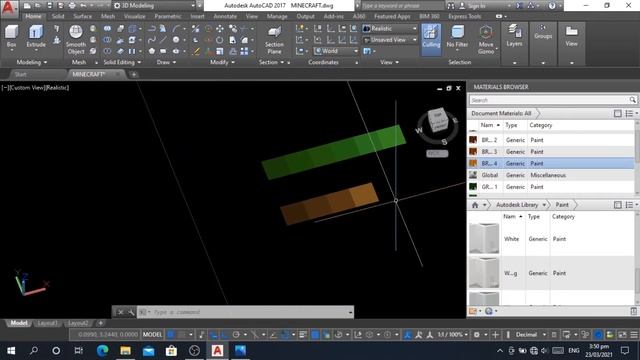Switch to the Solid ribbon tab
This screenshot has height=360, width=640.
58,16
